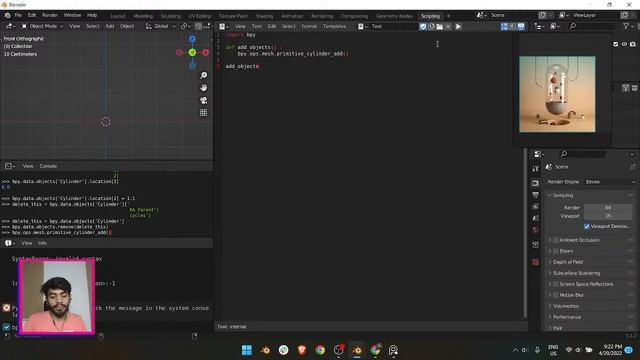
Task: Open the Templates menu
Action: coord(334,27)
